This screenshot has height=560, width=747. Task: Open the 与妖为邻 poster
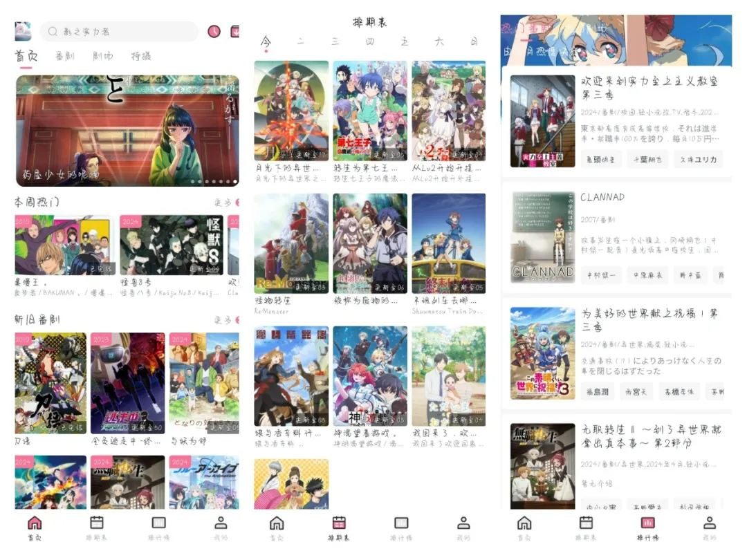(x=204, y=383)
